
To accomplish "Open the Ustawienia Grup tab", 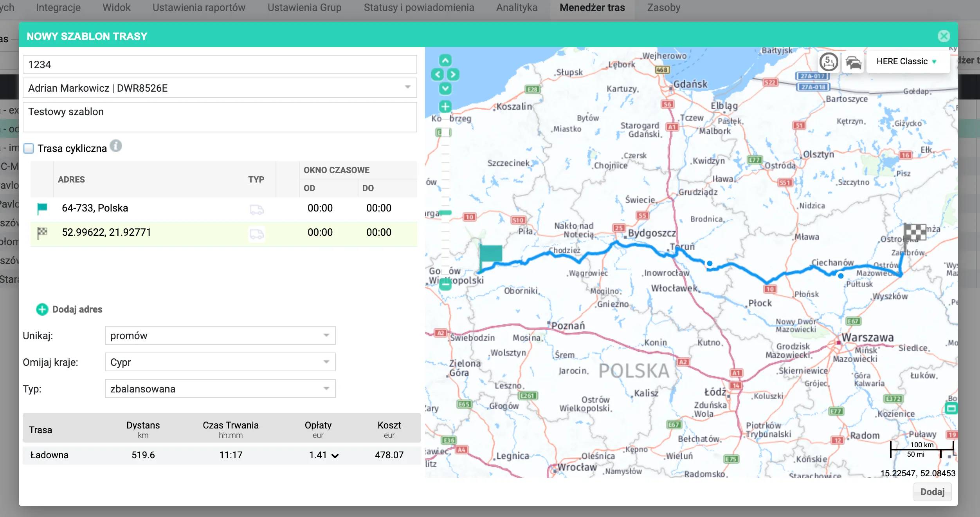I will [304, 7].
